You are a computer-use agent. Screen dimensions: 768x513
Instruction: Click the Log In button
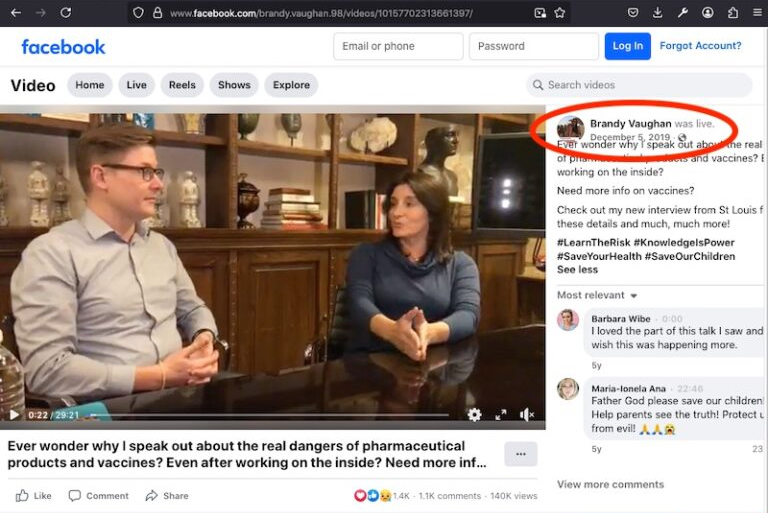point(627,46)
